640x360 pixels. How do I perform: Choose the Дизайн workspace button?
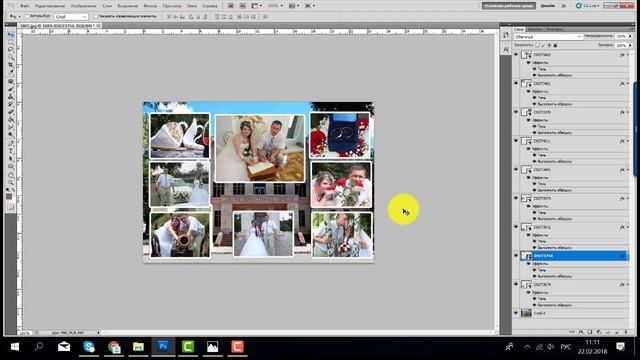[x=548, y=6]
